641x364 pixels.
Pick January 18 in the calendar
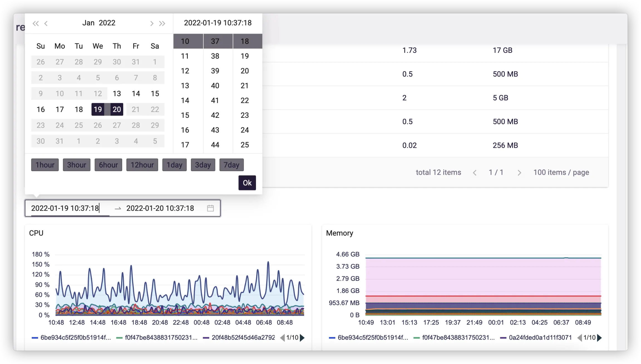[x=79, y=109]
